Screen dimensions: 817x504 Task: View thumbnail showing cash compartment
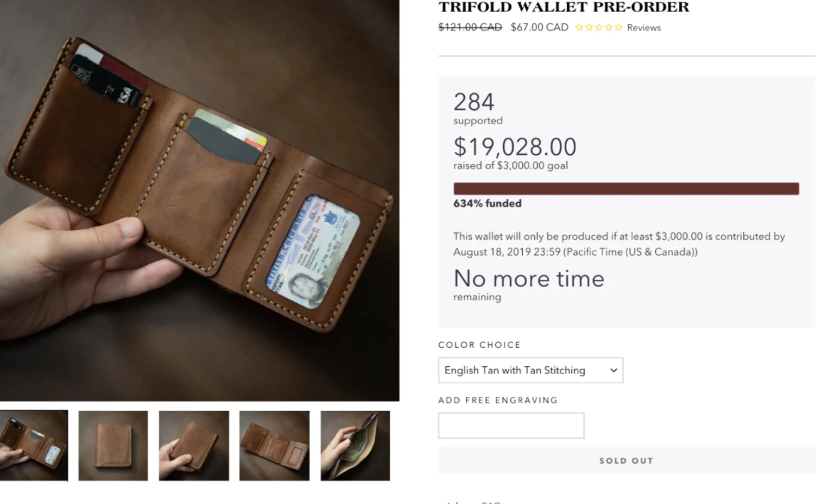[x=355, y=446]
